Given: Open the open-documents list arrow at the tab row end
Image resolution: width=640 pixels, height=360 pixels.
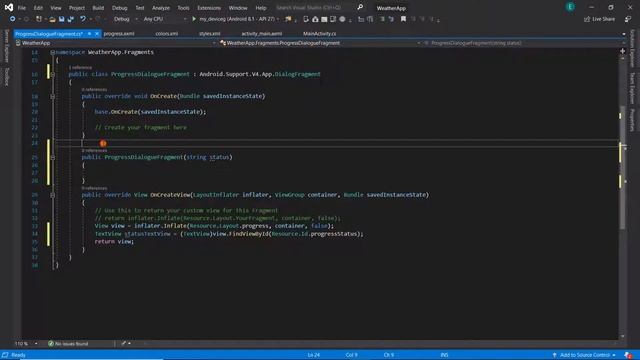Looking at the screenshot, I should coord(623,34).
